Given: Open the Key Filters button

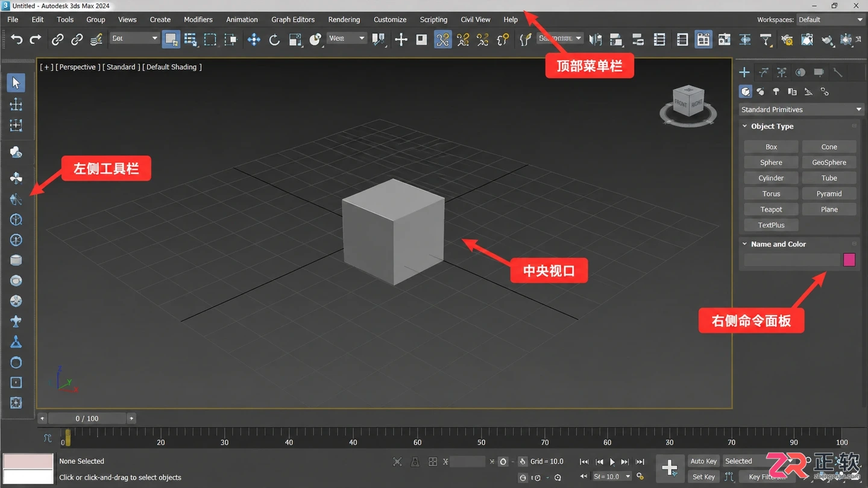Looking at the screenshot, I should click(768, 477).
